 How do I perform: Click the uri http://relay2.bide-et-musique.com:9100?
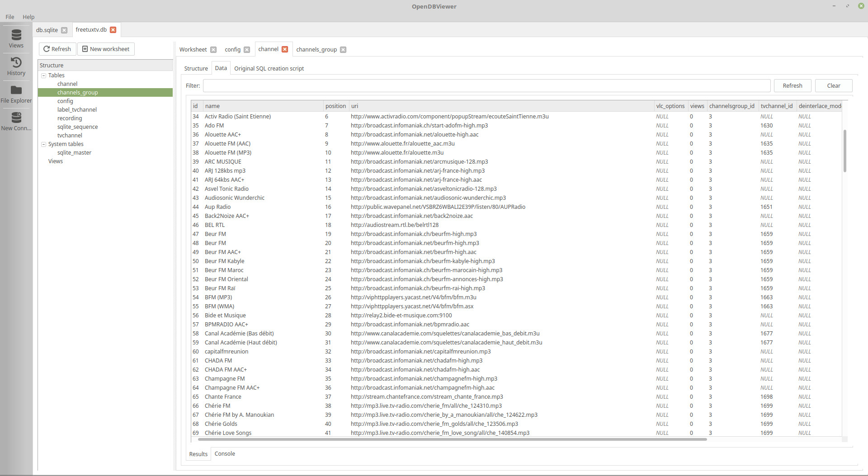click(401, 316)
